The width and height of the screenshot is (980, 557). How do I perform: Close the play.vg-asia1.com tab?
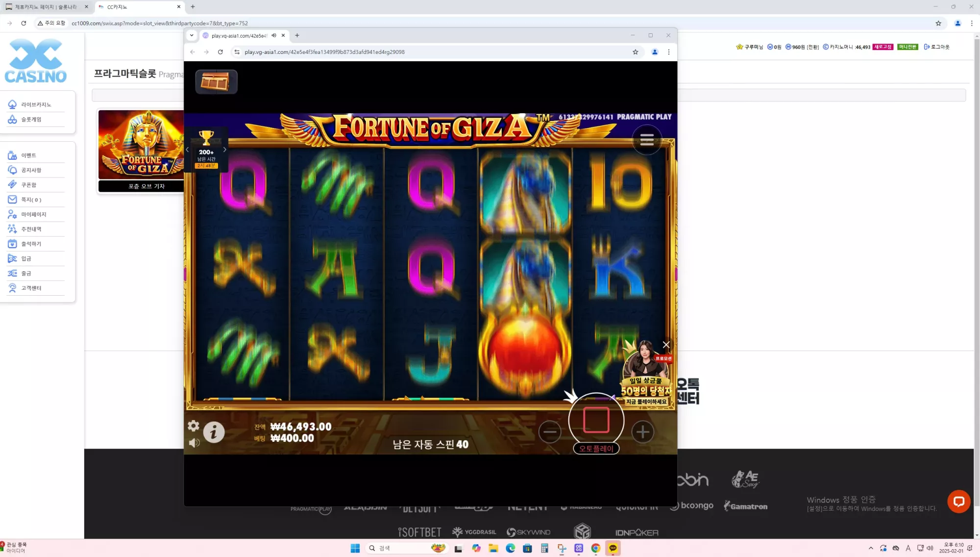(x=283, y=35)
